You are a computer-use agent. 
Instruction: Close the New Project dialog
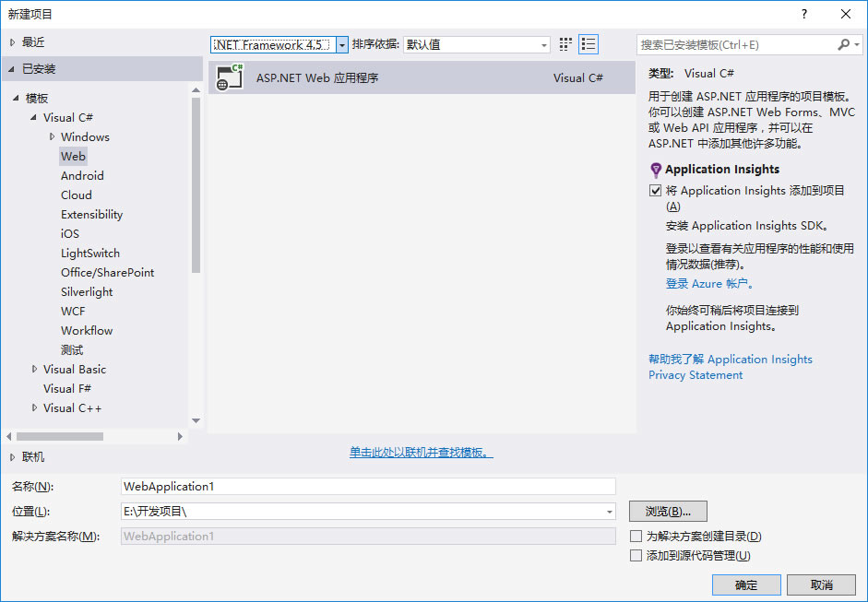click(x=846, y=14)
